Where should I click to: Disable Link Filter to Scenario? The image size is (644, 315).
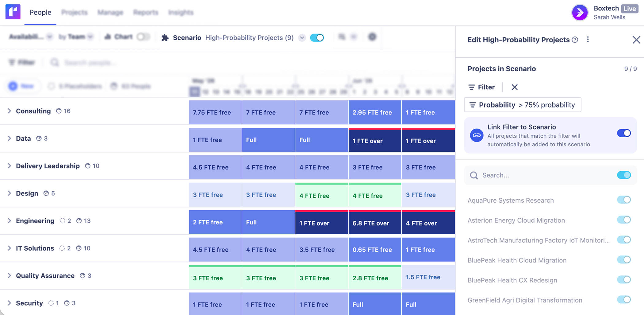(624, 133)
